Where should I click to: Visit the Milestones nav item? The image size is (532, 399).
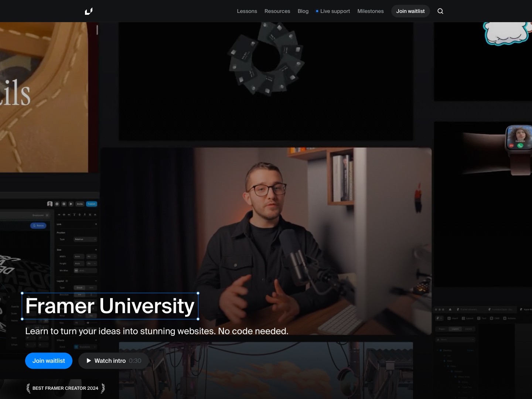click(371, 11)
